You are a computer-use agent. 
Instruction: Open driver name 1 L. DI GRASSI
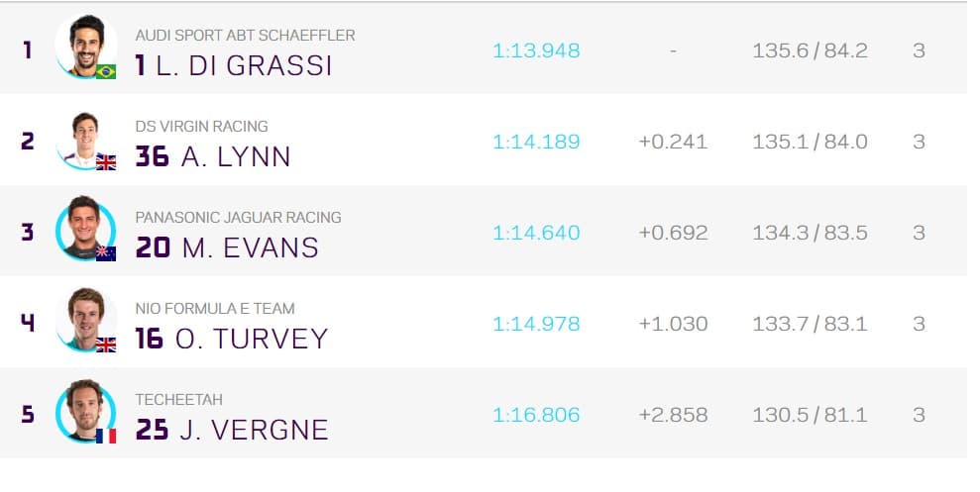pos(234,65)
